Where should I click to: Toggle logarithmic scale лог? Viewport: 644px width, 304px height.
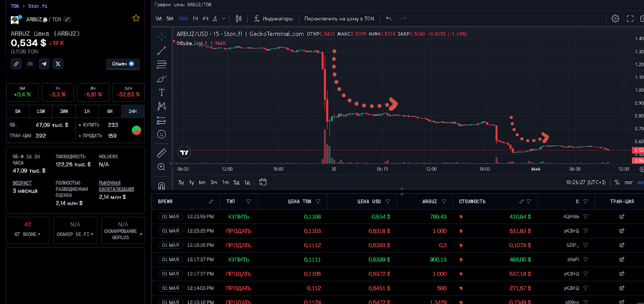click(628, 182)
